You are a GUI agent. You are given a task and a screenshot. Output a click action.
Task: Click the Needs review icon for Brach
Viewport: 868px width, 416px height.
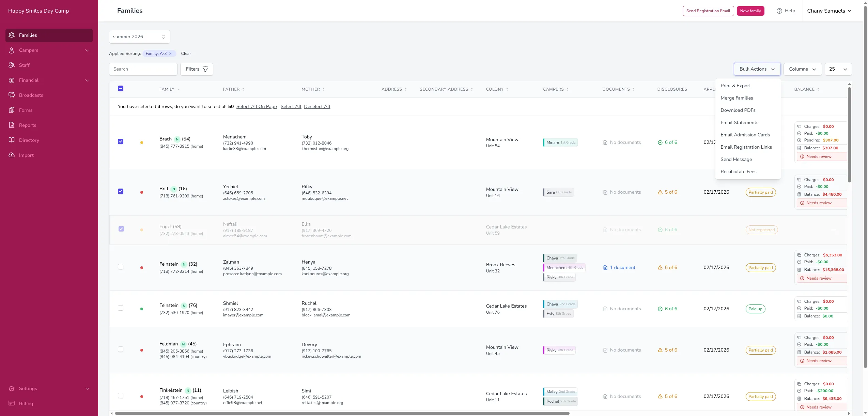802,157
